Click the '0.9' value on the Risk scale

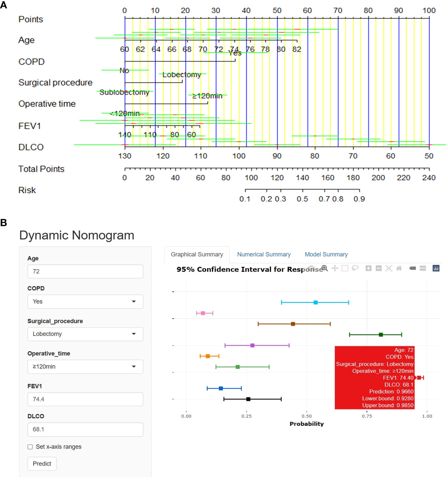coord(359,199)
